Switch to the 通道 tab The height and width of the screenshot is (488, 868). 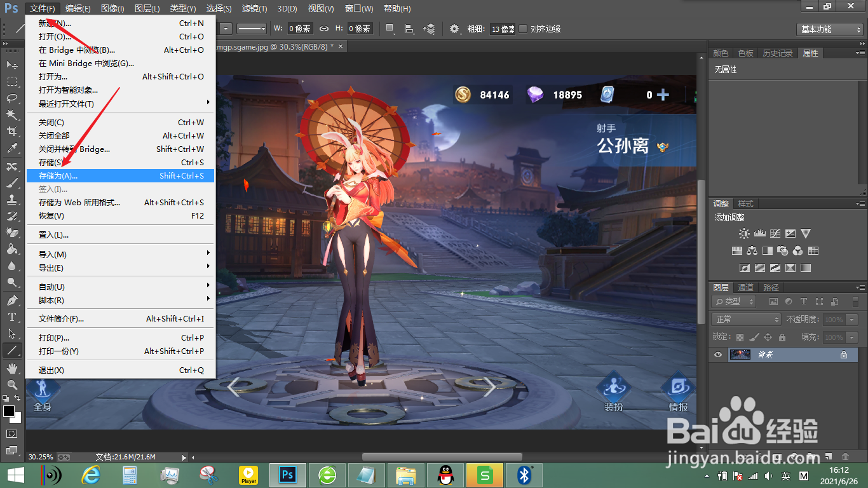click(x=745, y=287)
